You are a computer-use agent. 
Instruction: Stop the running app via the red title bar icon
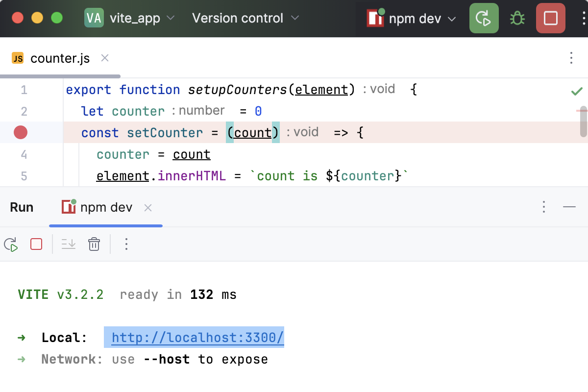pyautogui.click(x=550, y=18)
